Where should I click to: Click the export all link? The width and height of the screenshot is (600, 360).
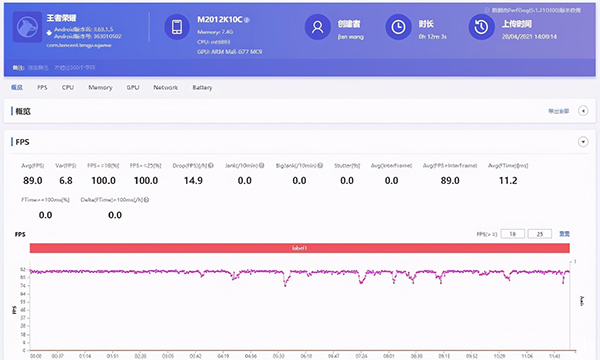tap(559, 111)
